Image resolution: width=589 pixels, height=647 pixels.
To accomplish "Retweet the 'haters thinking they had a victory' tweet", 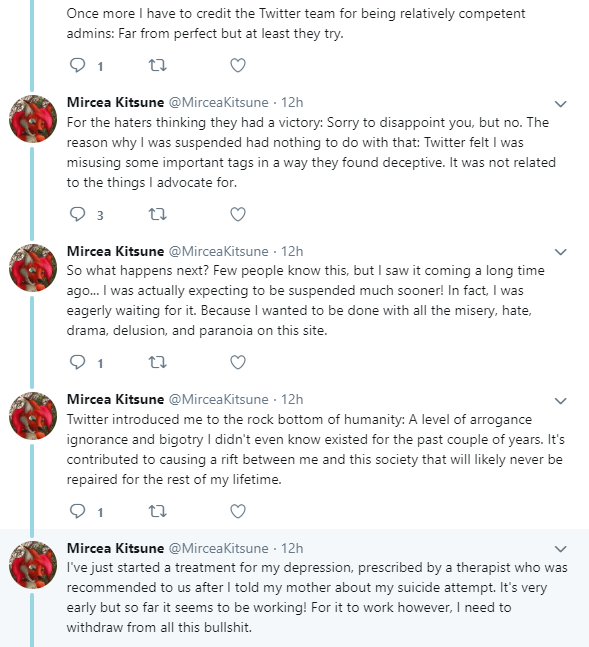I will click(x=157, y=214).
